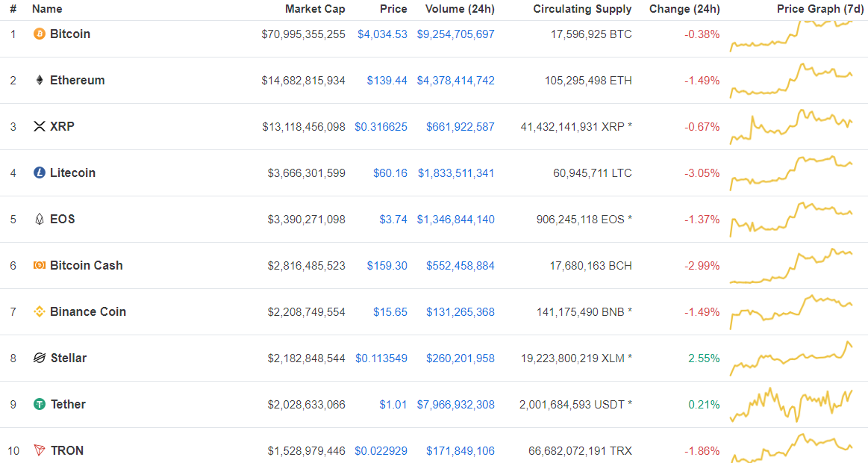The height and width of the screenshot is (463, 868).
Task: Open Tether volume $7,966,932,308 link
Action: click(455, 404)
